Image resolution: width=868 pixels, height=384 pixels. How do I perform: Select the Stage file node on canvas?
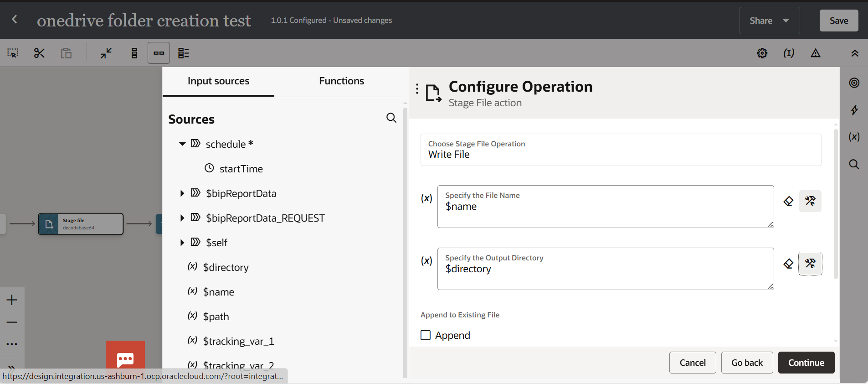click(81, 224)
